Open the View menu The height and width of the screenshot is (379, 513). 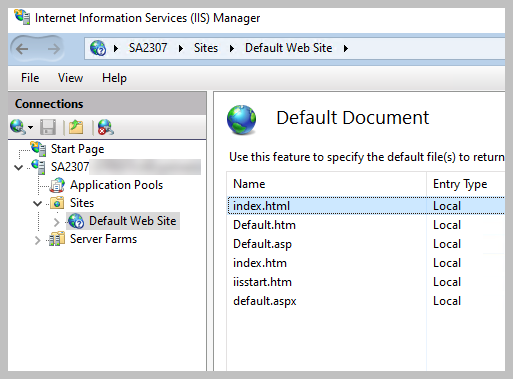70,78
